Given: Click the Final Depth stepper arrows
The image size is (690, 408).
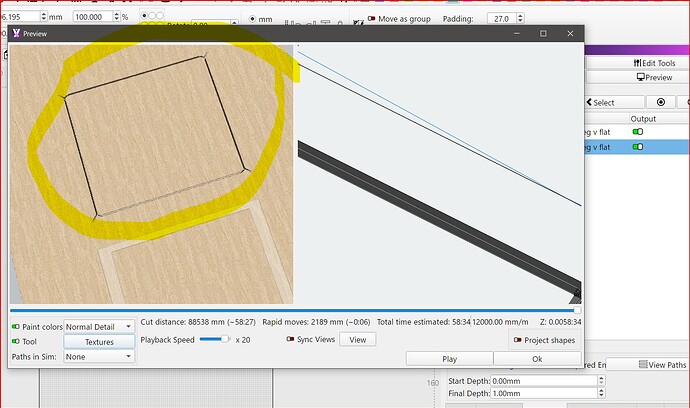Looking at the screenshot, I should 601,393.
